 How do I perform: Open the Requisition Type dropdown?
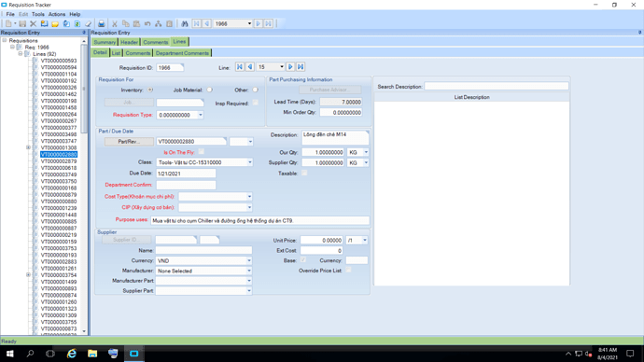201,115
